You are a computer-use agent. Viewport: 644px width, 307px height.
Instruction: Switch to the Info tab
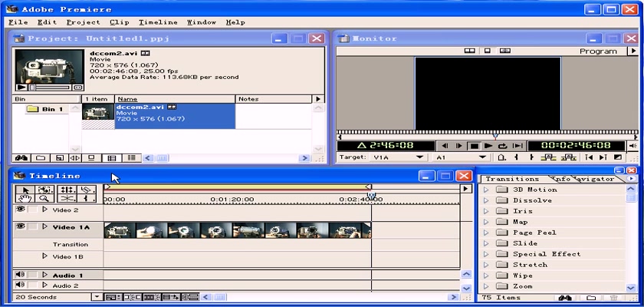click(560, 179)
